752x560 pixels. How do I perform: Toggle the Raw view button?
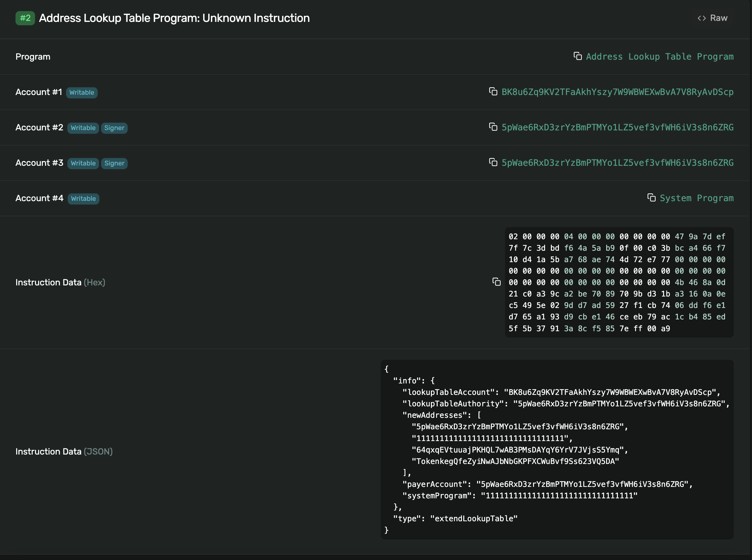[x=718, y=18]
